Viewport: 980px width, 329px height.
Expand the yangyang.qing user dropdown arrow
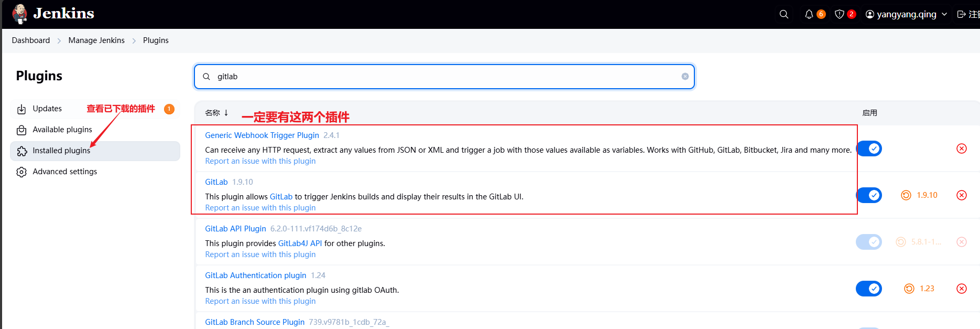point(944,14)
